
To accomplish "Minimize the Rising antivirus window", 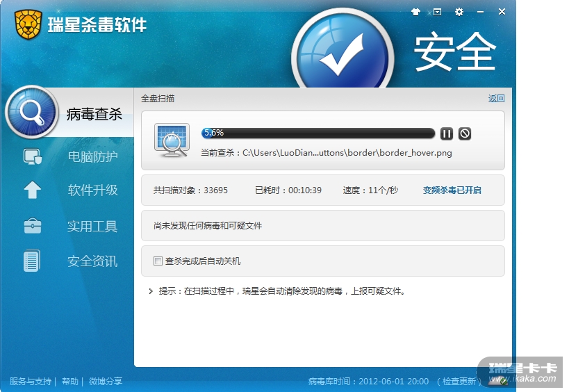I will 481,12.
